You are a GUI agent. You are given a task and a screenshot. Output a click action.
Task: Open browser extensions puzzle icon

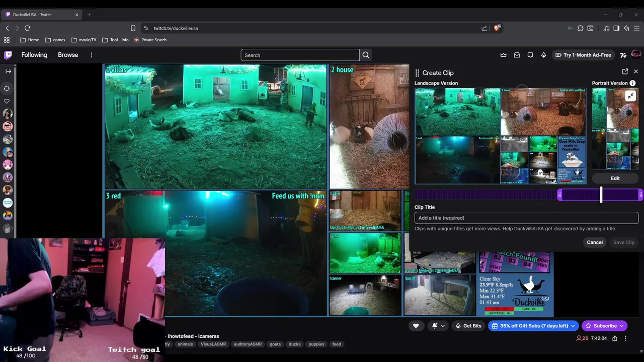pyautogui.click(x=580, y=28)
